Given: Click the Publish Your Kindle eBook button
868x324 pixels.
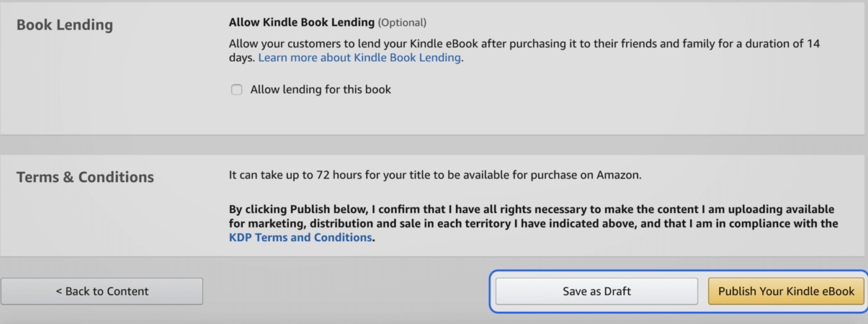Looking at the screenshot, I should pyautogui.click(x=786, y=291).
